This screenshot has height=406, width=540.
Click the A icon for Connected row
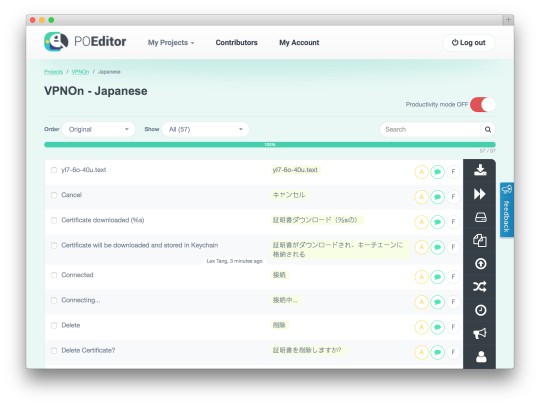(421, 277)
